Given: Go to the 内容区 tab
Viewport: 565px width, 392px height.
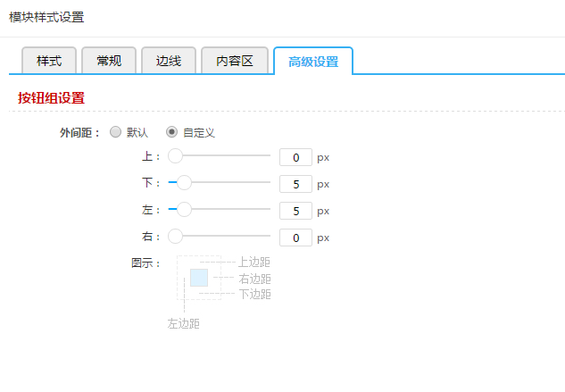Looking at the screenshot, I should [x=235, y=61].
